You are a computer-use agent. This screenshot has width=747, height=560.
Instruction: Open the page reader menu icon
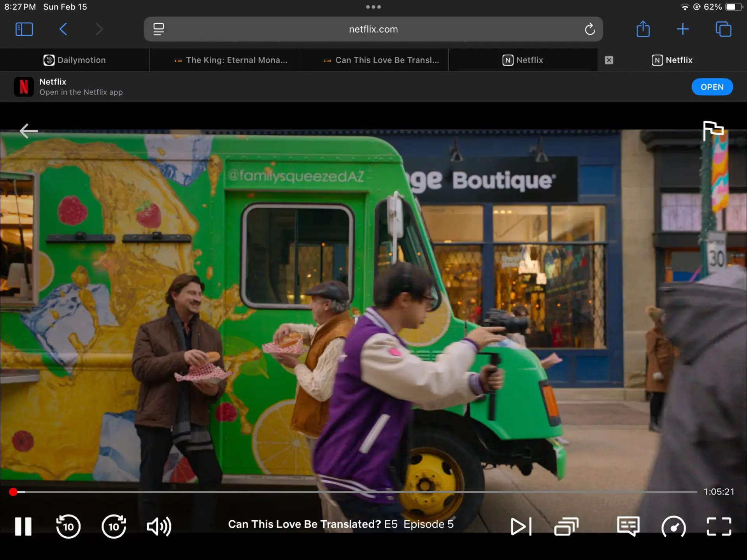158,29
